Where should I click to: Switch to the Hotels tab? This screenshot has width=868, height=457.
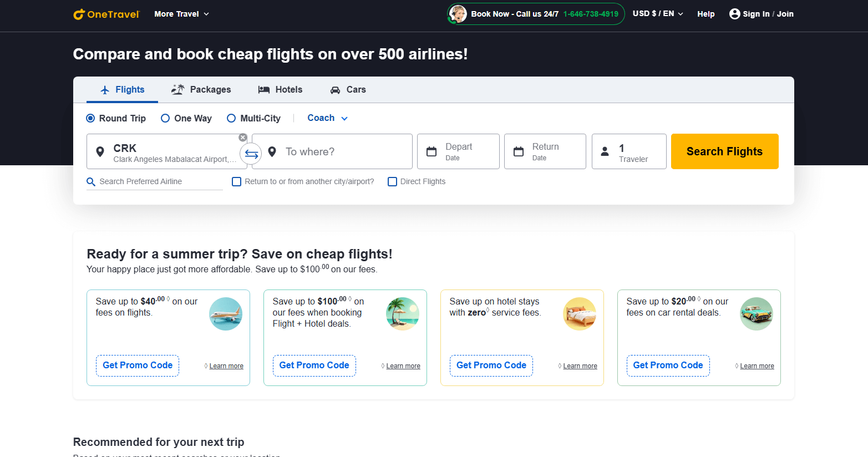pos(281,90)
